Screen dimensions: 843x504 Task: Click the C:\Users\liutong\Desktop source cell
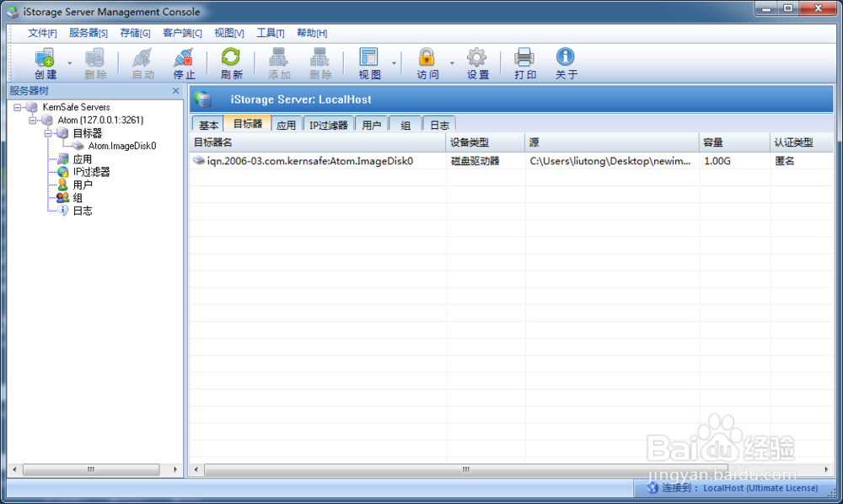[x=610, y=161]
